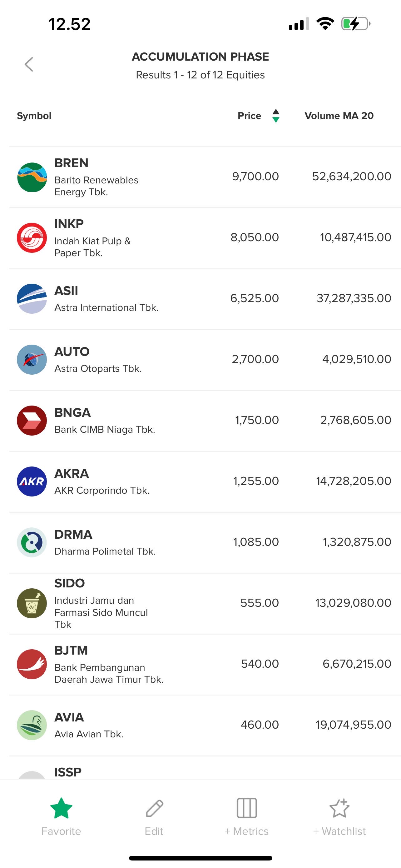
Task: Select the Symbol column header
Action: click(x=34, y=116)
